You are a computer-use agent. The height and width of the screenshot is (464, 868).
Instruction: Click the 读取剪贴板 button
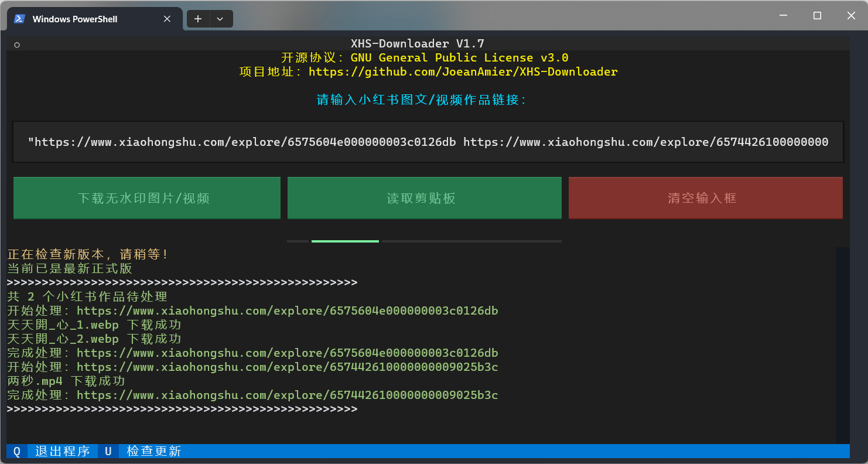pyautogui.click(x=424, y=197)
